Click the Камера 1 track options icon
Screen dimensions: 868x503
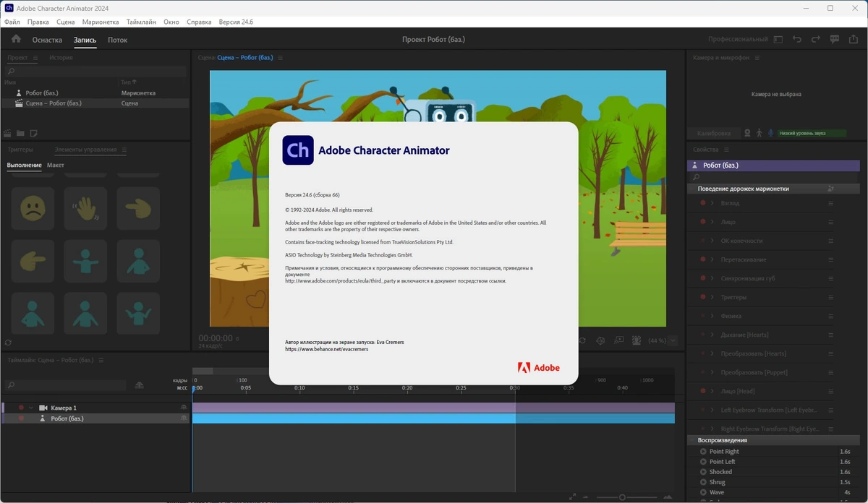tap(184, 408)
